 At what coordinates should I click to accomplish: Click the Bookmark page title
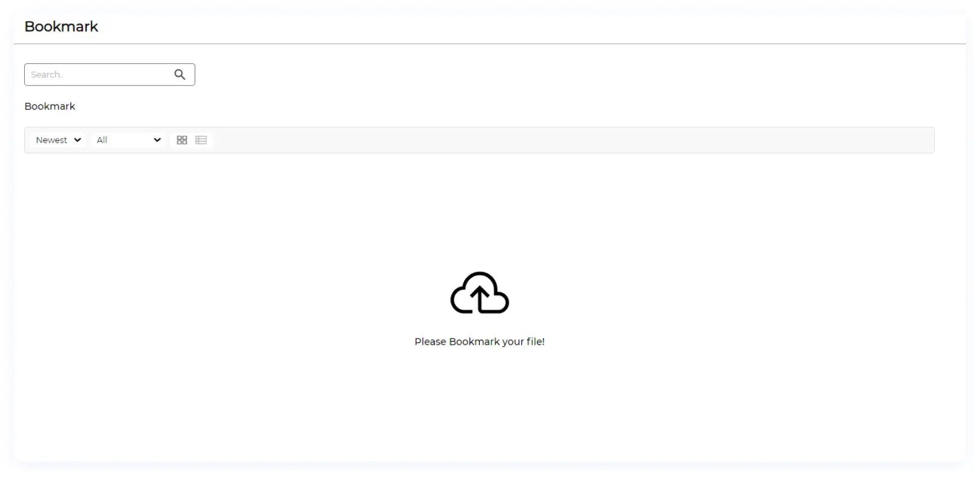pyautogui.click(x=61, y=27)
